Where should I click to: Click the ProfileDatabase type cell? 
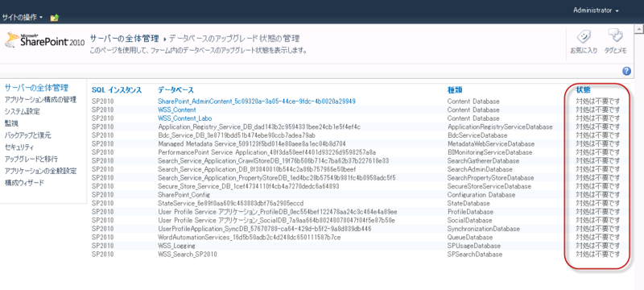[x=470, y=212]
